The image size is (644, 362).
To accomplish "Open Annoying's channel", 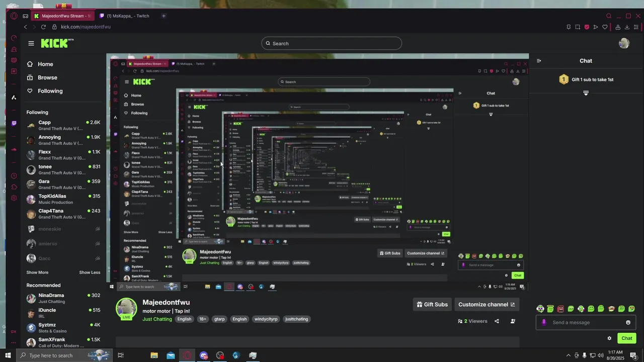I will [x=63, y=140].
